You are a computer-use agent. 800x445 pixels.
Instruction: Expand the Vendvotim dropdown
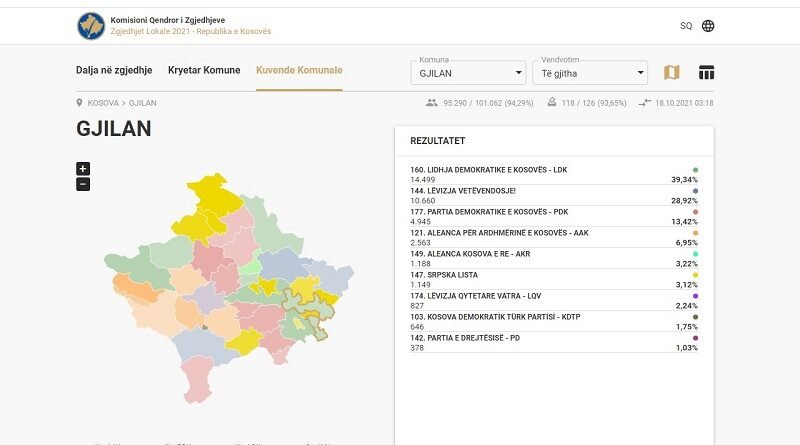(589, 73)
